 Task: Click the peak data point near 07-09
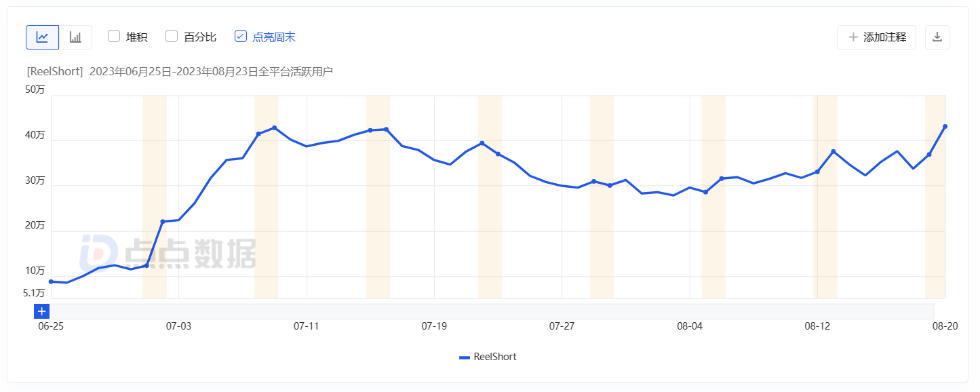coord(274,128)
